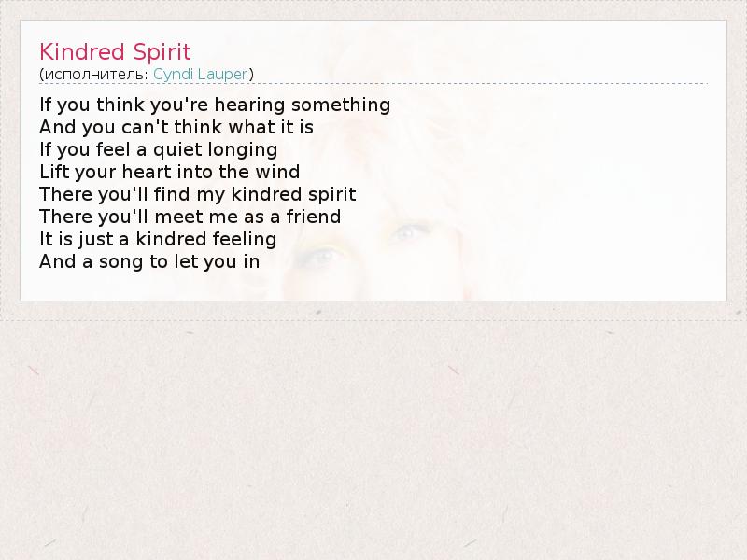Click the lyric "There you'll find my kindred spirit"
The width and height of the screenshot is (747, 560).
click(198, 194)
